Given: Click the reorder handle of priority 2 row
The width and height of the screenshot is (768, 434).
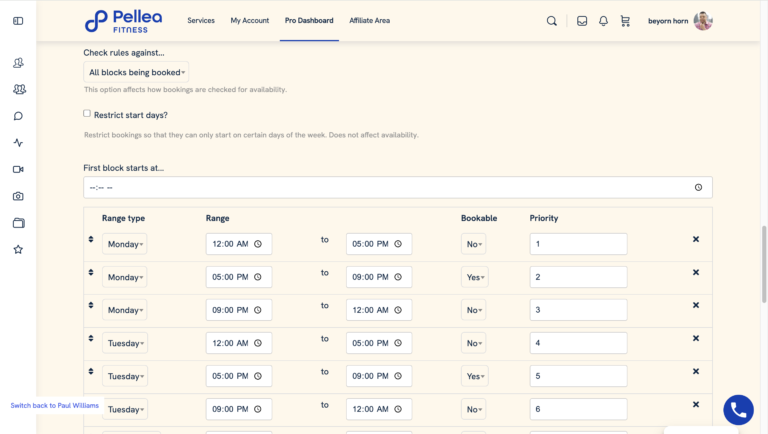Looking at the screenshot, I should 91,272.
